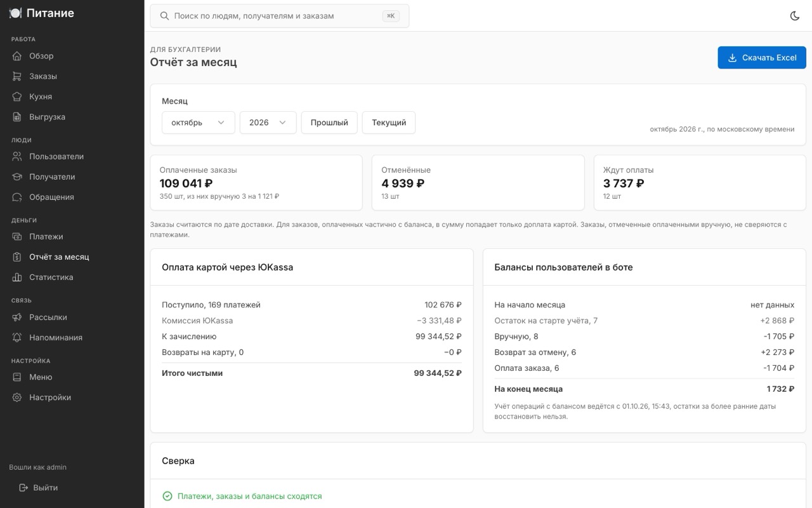Viewport: 812px width, 508px height.
Task: Click the Итого чистыми 99 344,52 ₽ amount
Action: 438,373
